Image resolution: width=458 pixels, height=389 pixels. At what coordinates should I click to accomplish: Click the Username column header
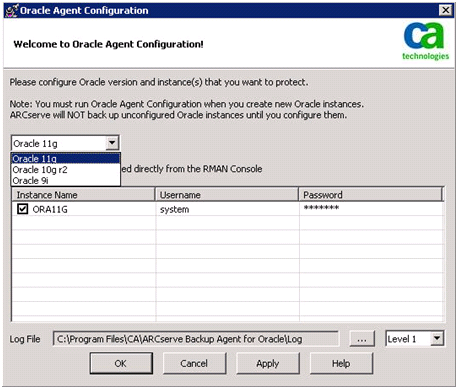click(227, 195)
